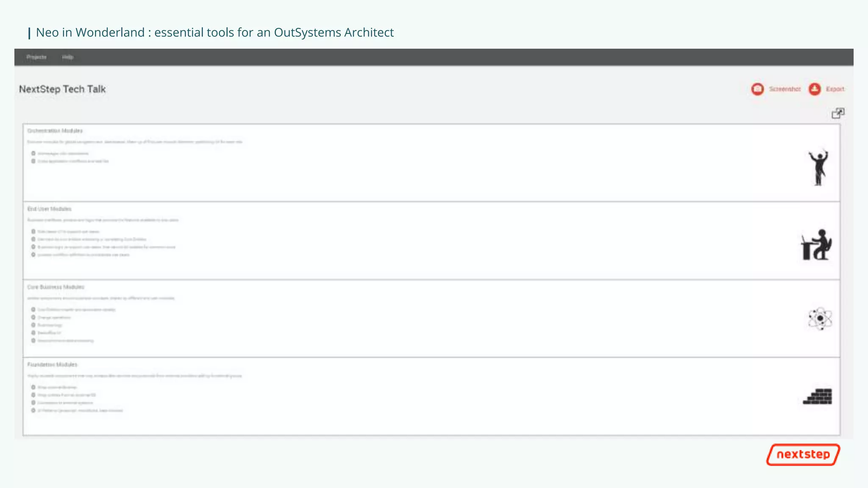Select the Core Business Modules heading
This screenshot has width=868, height=488.
pos(56,287)
